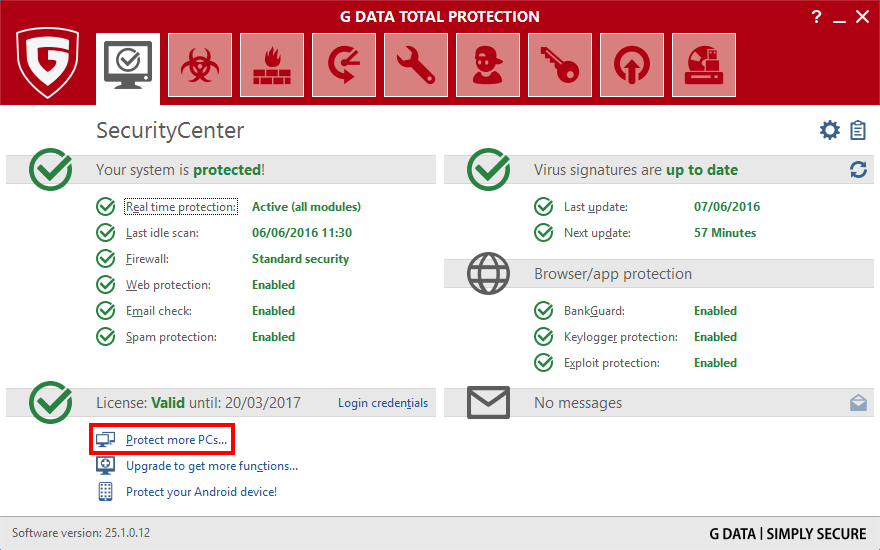Open the Firewall brick wall tab
The image size is (880, 550).
click(x=272, y=65)
